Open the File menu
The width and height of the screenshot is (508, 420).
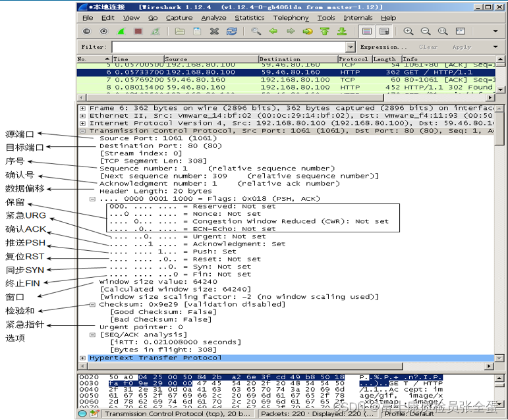click(x=88, y=18)
